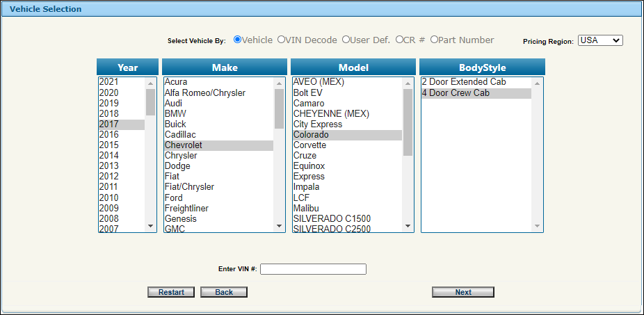Select Alfa Romeo/Chrysler make
Screen dimensions: 644x315
(x=218, y=92)
